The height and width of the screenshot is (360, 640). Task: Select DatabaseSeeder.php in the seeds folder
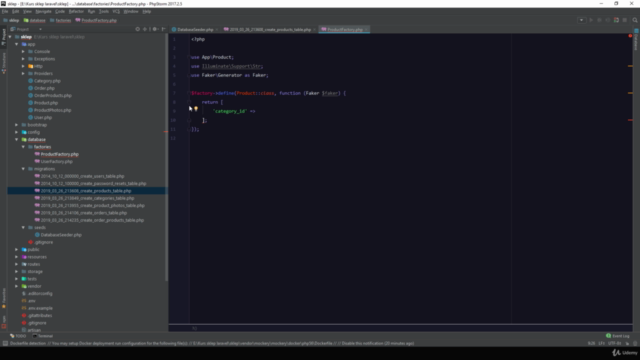[x=58, y=235]
